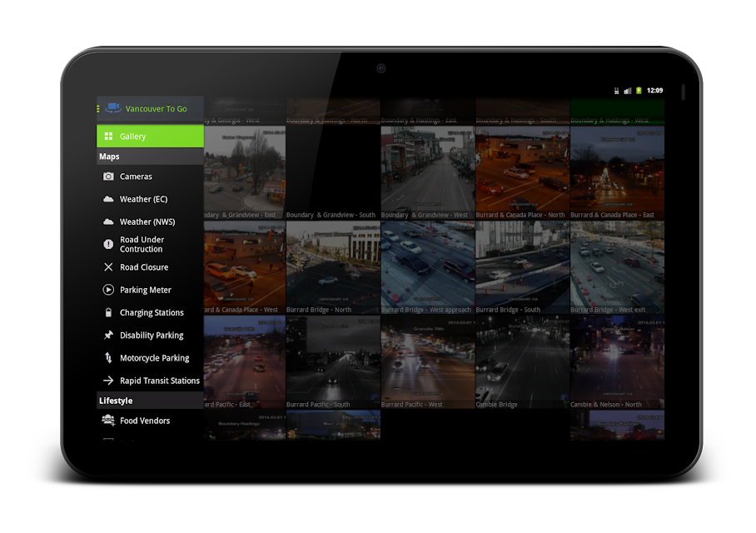Tap the Weather (EC) cloud icon
756x533 pixels.
pos(108,199)
